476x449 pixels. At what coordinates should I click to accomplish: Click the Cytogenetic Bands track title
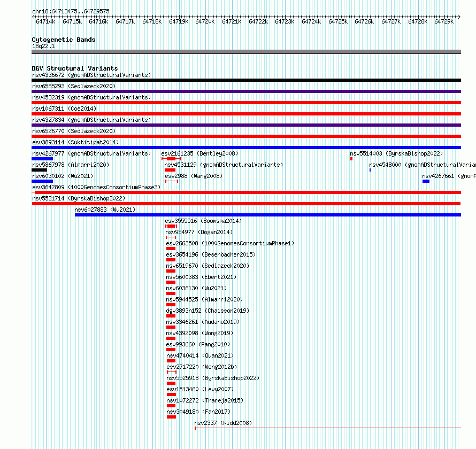click(x=64, y=40)
